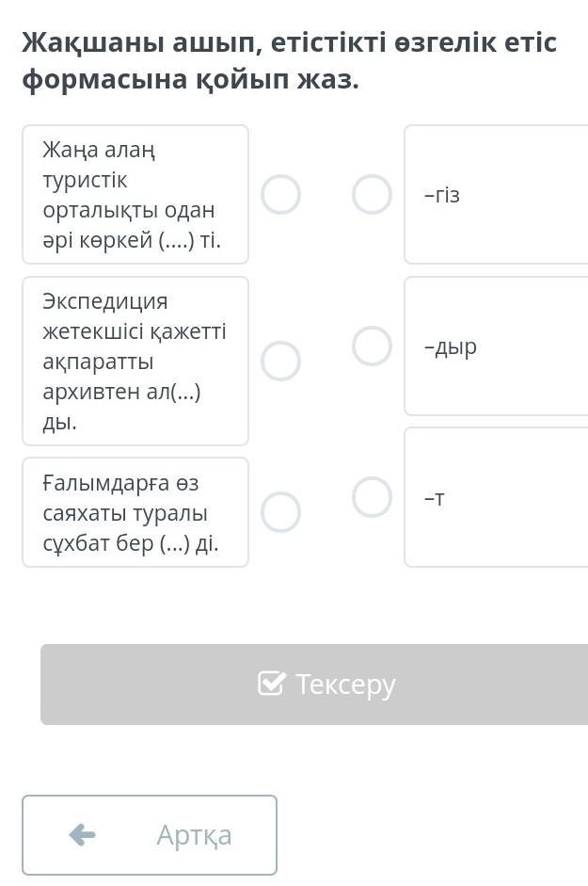
Task: Click the heading Жақшаны ашып instruction text
Action: click(290, 61)
